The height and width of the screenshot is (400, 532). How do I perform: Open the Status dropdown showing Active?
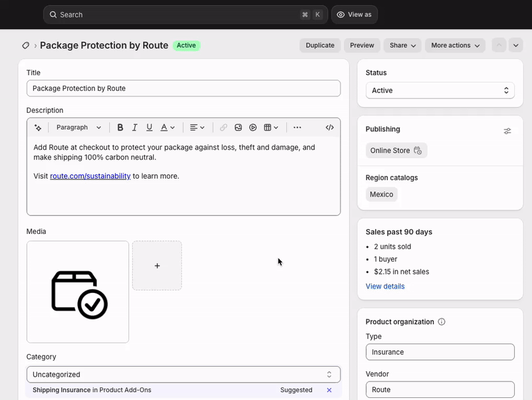click(440, 90)
